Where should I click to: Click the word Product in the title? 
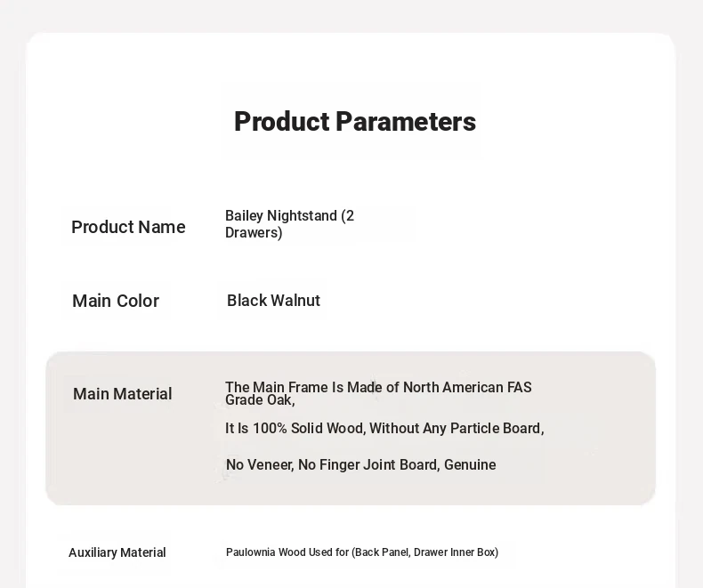[x=282, y=122]
